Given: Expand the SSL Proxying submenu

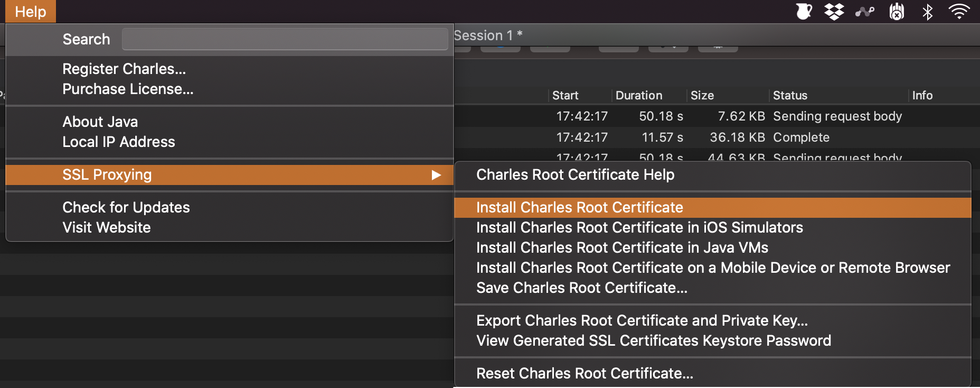Looking at the screenshot, I should click(x=230, y=174).
